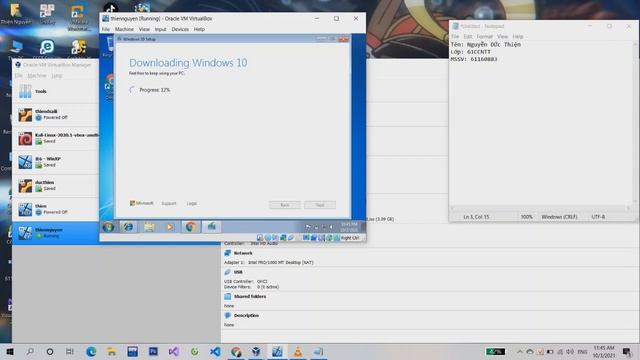Click the Right Ctrl host key indicator
Image resolution: width=640 pixels, height=360 pixels.
click(x=350, y=238)
